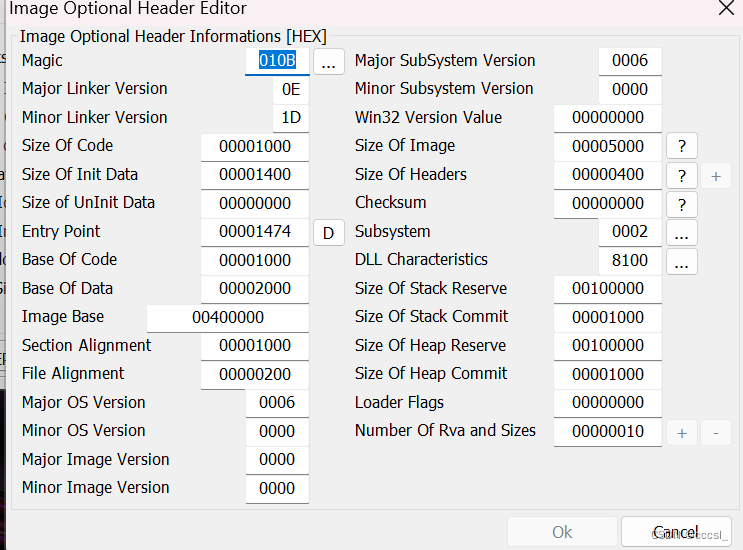Click the Image Base label text
This screenshot has height=550, width=743.
tap(63, 316)
